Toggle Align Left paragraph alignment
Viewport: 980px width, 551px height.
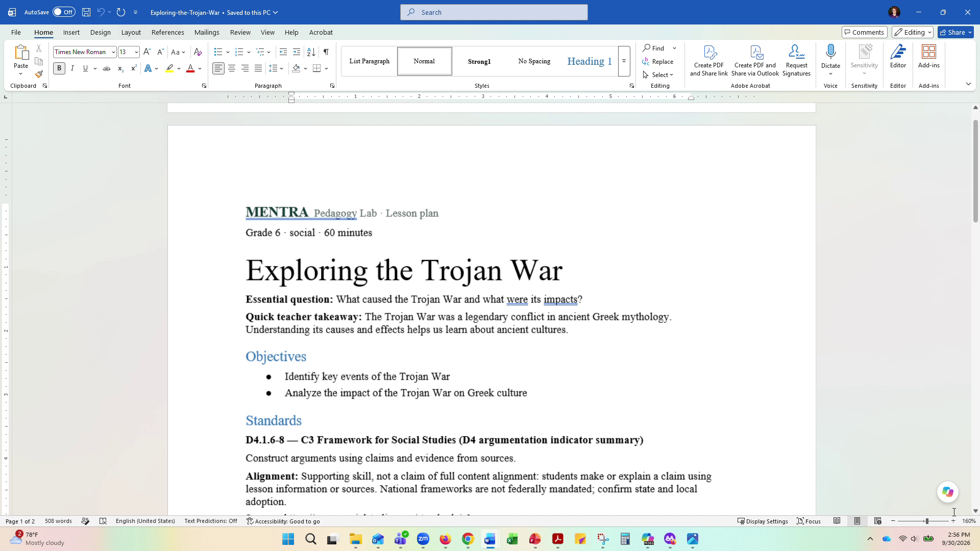218,68
